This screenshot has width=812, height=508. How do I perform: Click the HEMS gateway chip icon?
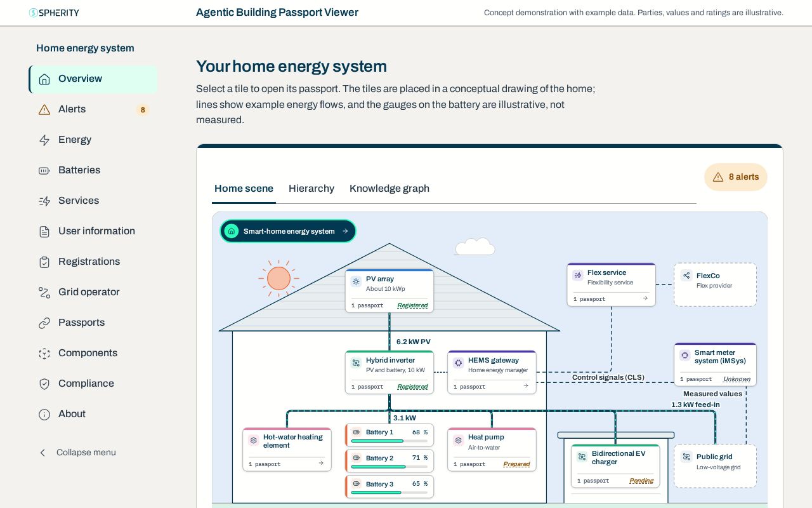[x=458, y=363]
